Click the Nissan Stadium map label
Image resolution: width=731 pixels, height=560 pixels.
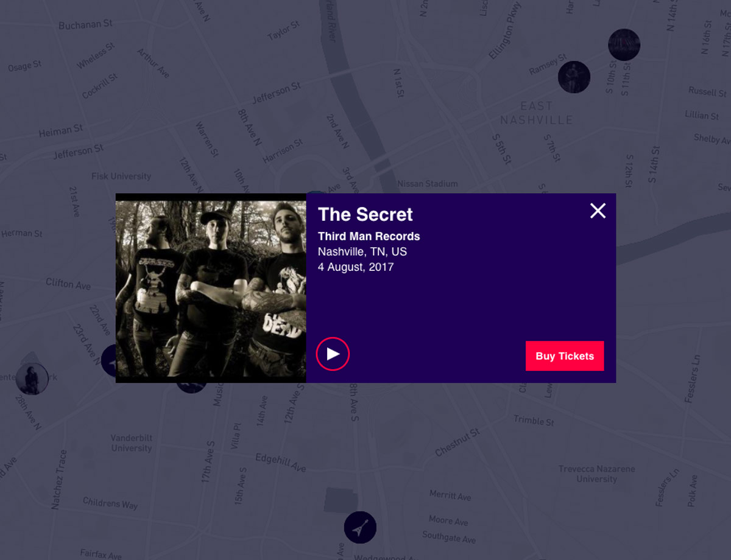tap(427, 183)
